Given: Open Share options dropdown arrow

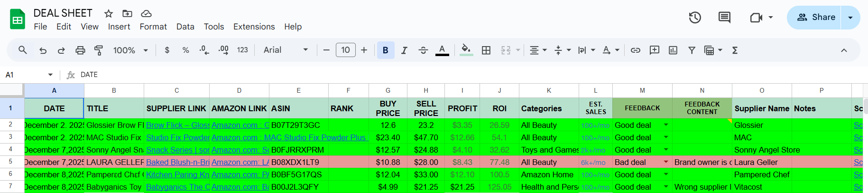Looking at the screenshot, I should coord(850,18).
